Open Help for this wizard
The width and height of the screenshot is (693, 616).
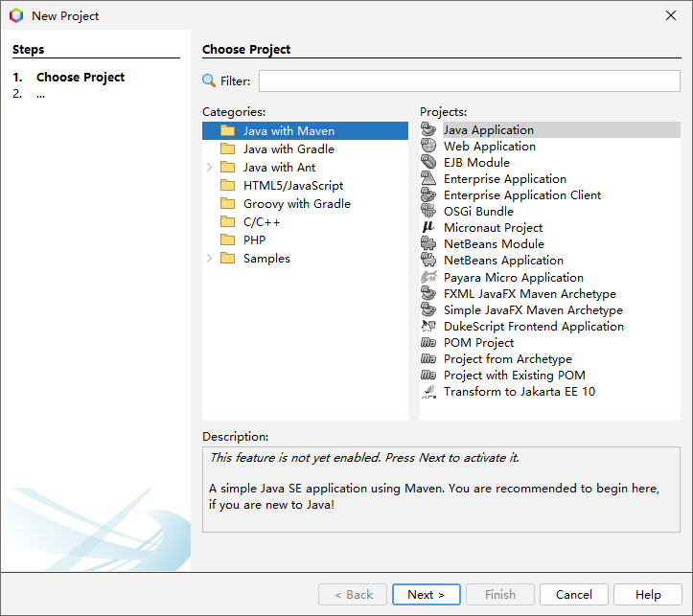[648, 595]
